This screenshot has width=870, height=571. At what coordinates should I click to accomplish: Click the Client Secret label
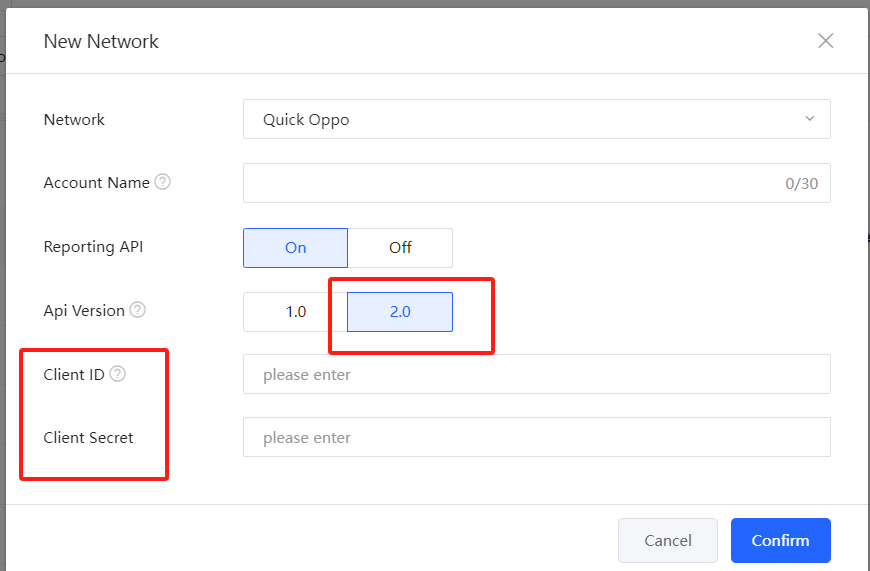[x=88, y=437]
